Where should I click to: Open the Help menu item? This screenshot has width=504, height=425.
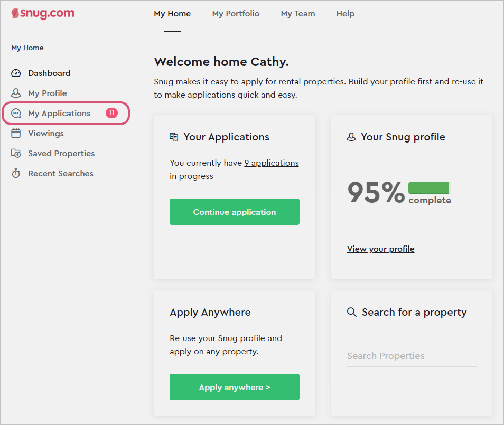tap(346, 14)
